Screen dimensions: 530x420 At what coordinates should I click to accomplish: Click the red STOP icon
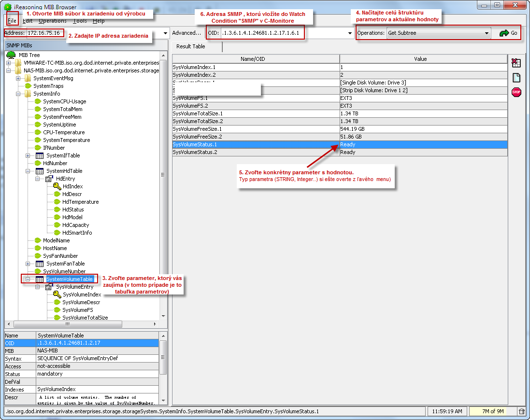pyautogui.click(x=516, y=92)
